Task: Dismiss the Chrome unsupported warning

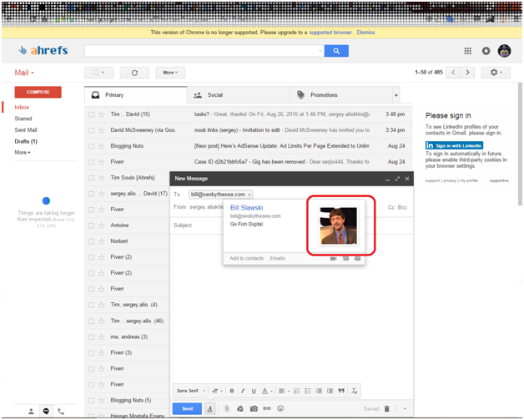Action: (365, 33)
